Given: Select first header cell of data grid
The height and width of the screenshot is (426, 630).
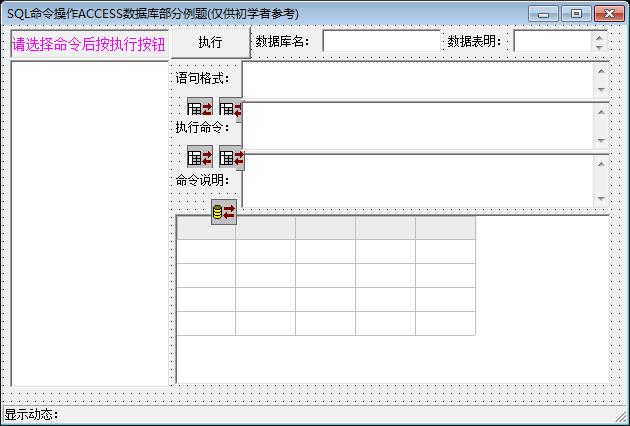Looking at the screenshot, I should click(206, 228).
